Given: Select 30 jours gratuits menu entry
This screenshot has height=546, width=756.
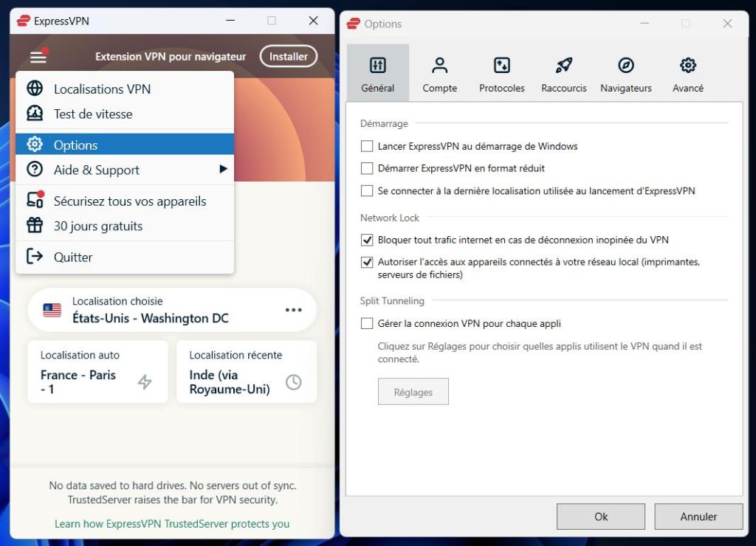Looking at the screenshot, I should (x=125, y=226).
